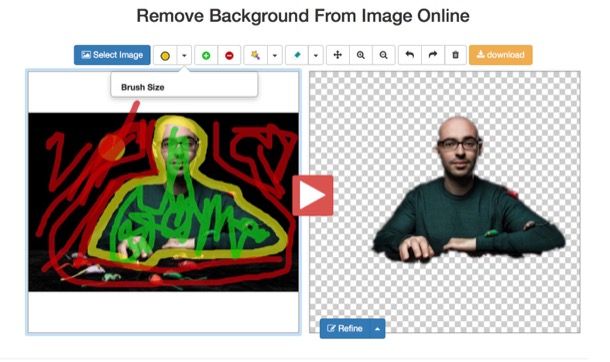
Task: Select the eraser tool
Action: click(x=297, y=56)
